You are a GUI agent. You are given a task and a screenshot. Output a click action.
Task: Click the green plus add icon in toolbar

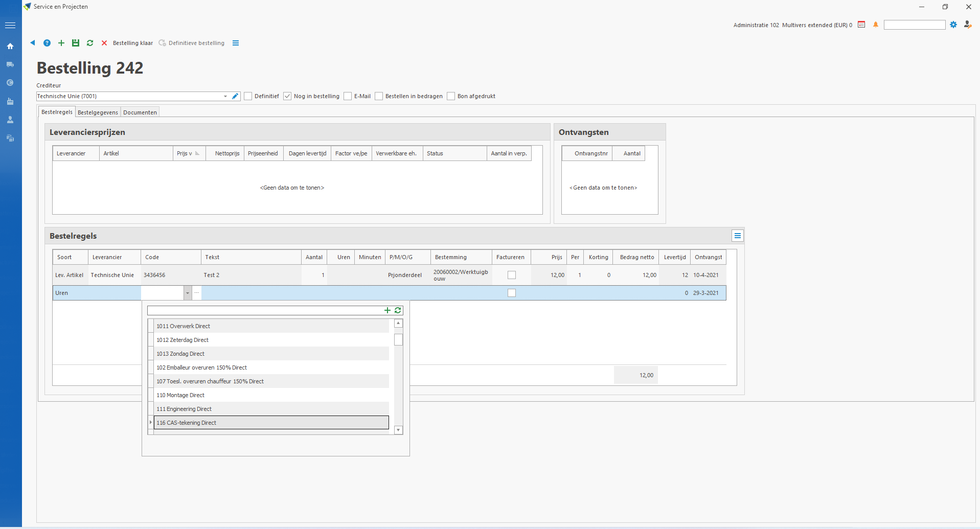61,43
